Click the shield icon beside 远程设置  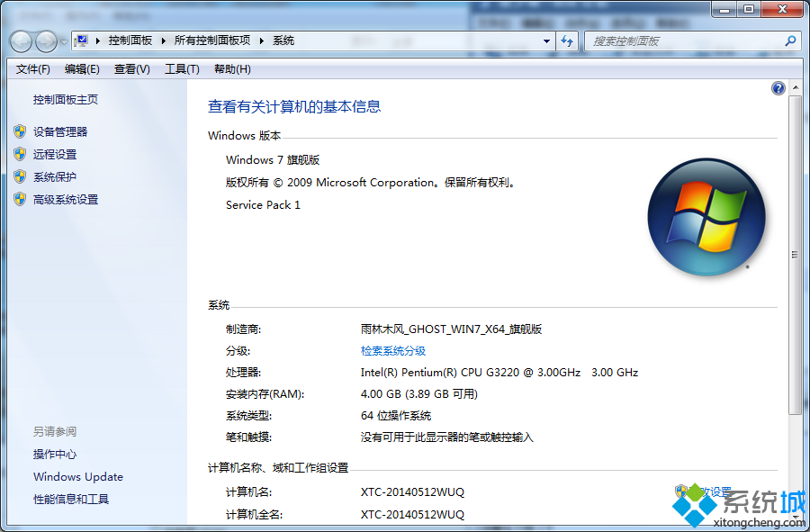pyautogui.click(x=20, y=154)
